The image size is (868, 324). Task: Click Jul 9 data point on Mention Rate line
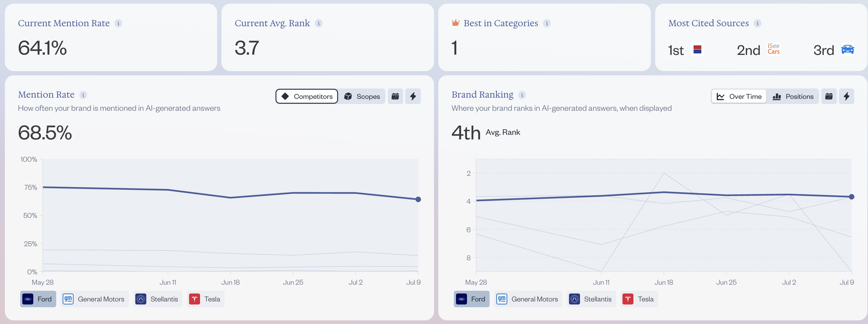(418, 200)
